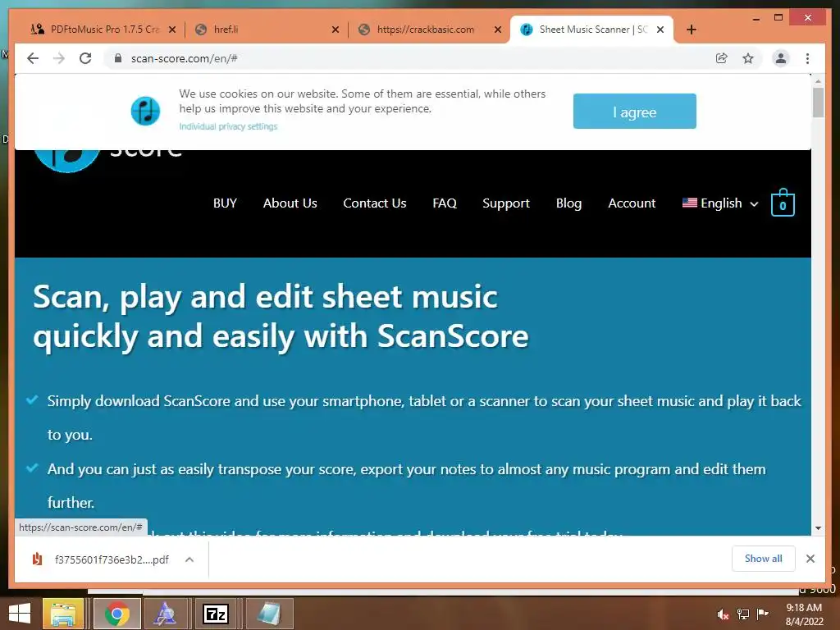The height and width of the screenshot is (630, 840).
Task: Open the blue triangle app in taskbar
Action: click(x=165, y=614)
